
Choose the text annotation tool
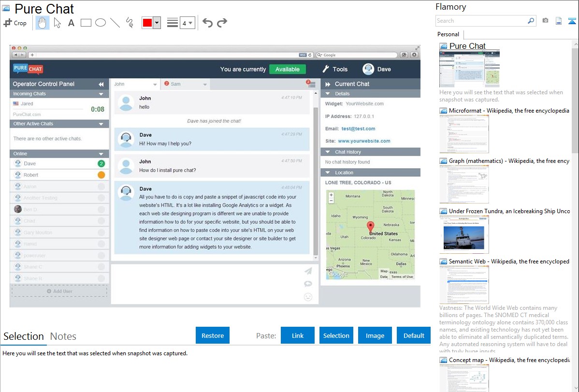(x=71, y=23)
